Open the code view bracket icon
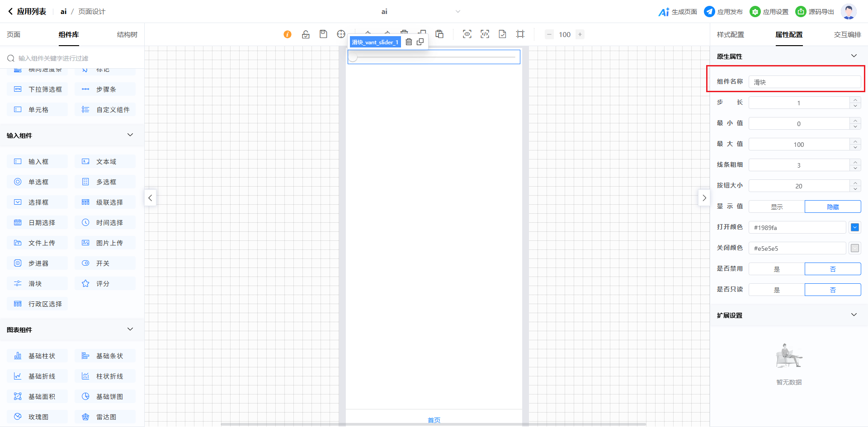This screenshot has width=868, height=427. [x=485, y=34]
